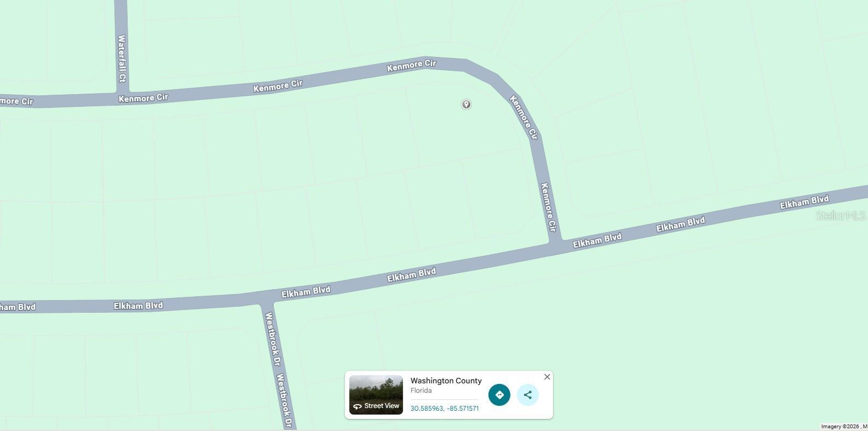Image resolution: width=868 pixels, height=431 pixels.
Task: Open the Street View thumbnail
Action: tap(376, 395)
